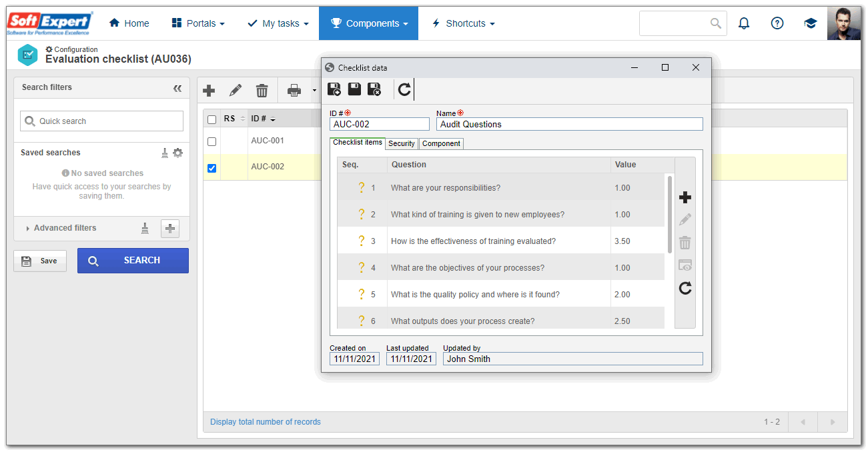868x452 pixels.
Task: Toggle the select-all checkbox in grid header
Action: click(x=212, y=119)
